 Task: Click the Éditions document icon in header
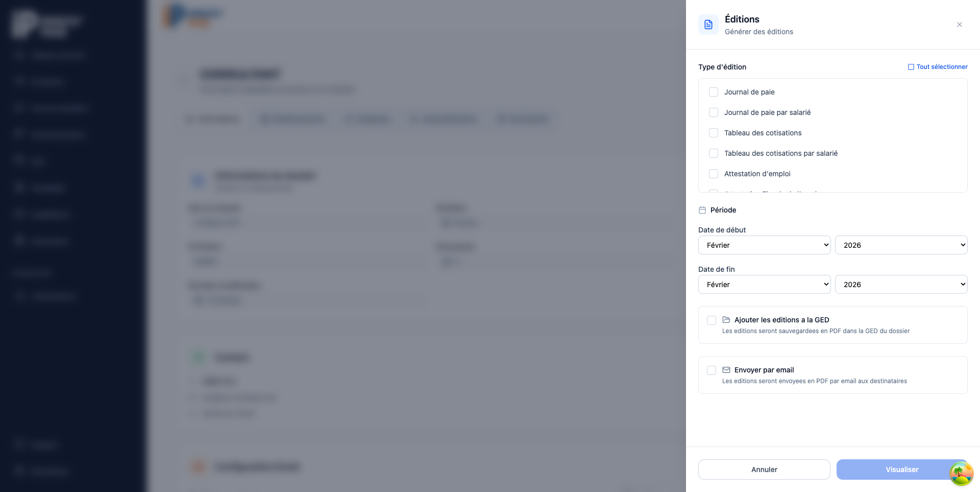point(708,25)
